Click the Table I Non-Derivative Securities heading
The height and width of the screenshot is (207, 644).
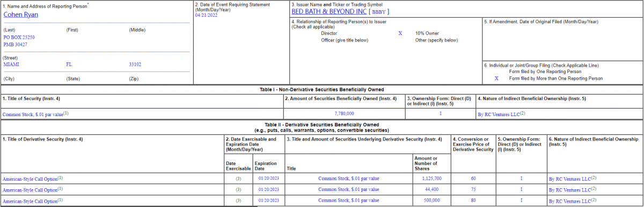(321, 89)
